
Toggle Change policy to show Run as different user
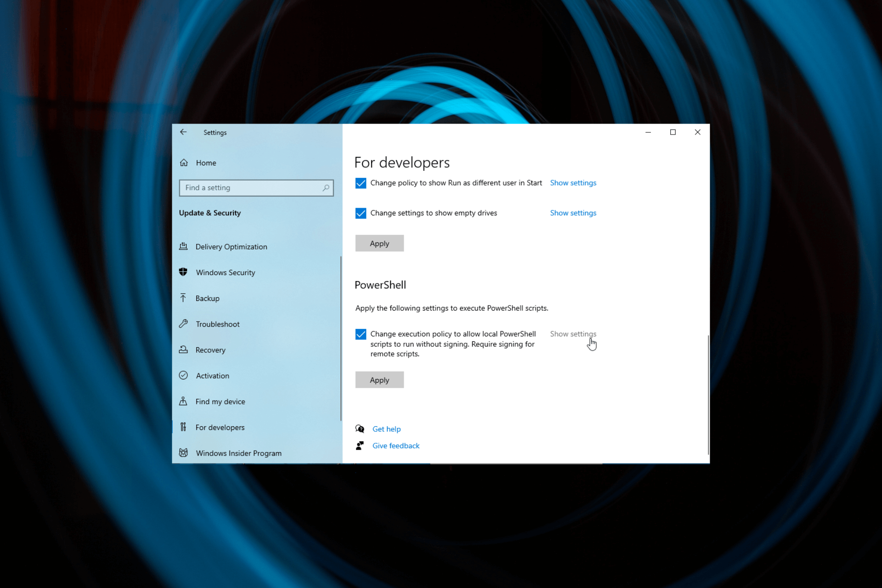pyautogui.click(x=361, y=182)
